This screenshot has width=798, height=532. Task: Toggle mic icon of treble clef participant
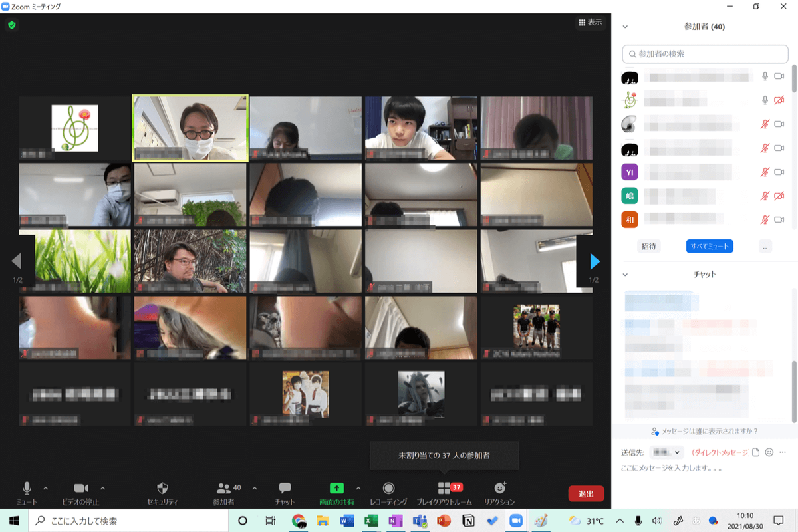tap(765, 100)
